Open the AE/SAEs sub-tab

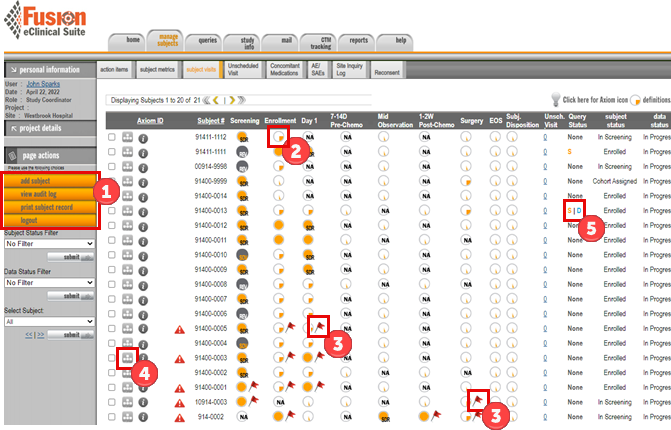click(318, 69)
